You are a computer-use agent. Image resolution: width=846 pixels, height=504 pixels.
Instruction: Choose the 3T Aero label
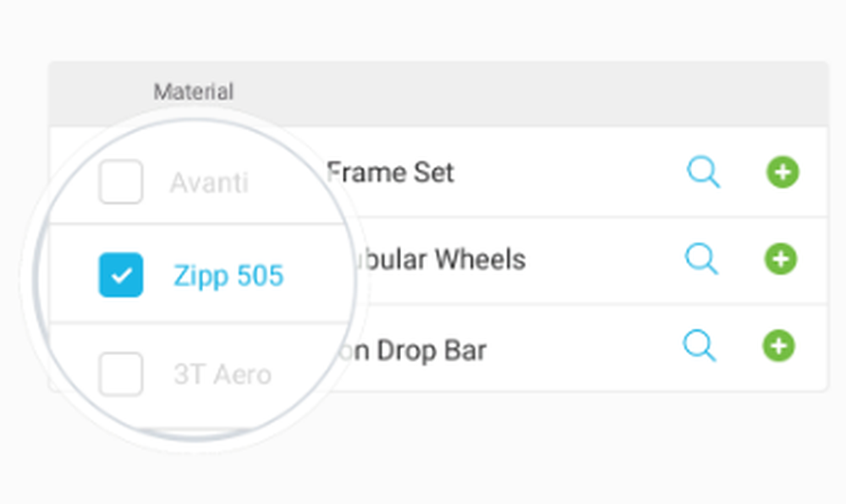[222, 375]
